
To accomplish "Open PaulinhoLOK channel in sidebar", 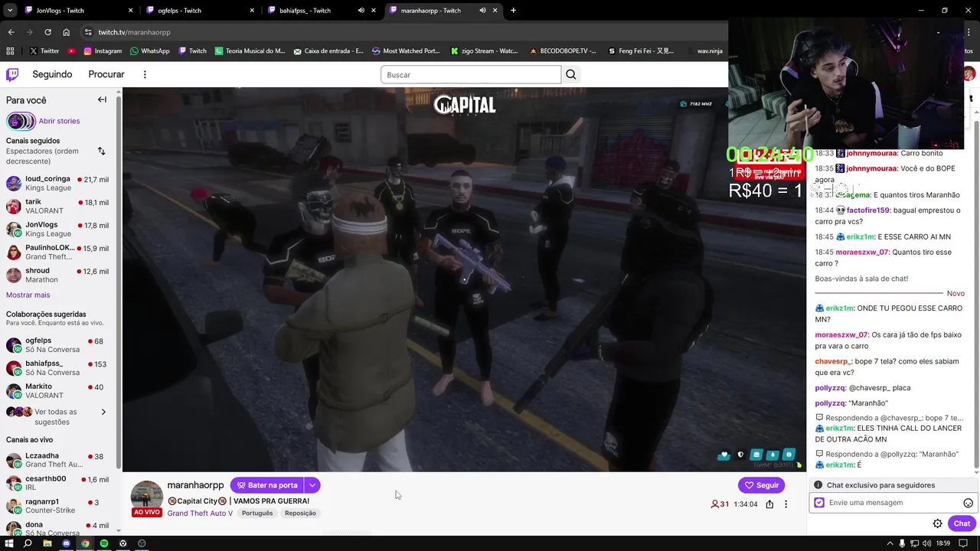I will tap(57, 253).
